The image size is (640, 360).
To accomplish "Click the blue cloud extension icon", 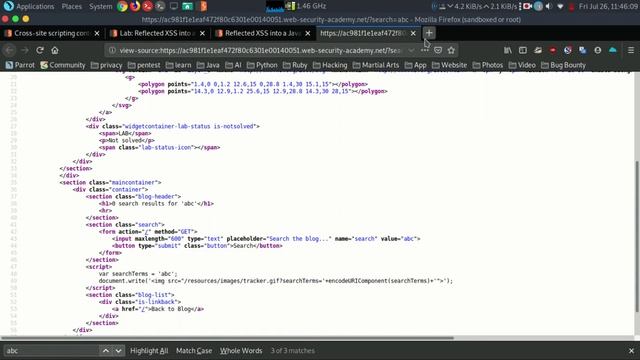I will (x=613, y=50).
